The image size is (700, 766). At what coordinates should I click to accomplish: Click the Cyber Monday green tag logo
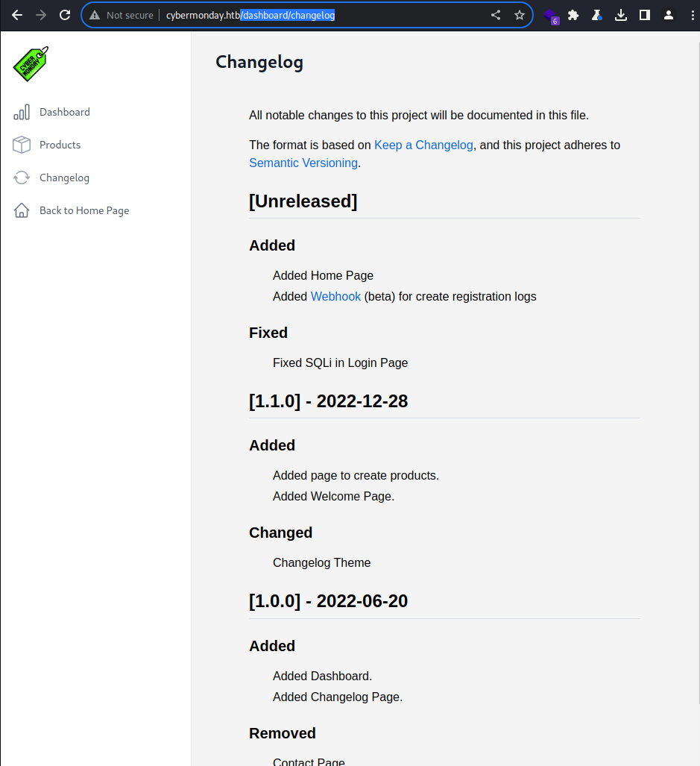31,64
